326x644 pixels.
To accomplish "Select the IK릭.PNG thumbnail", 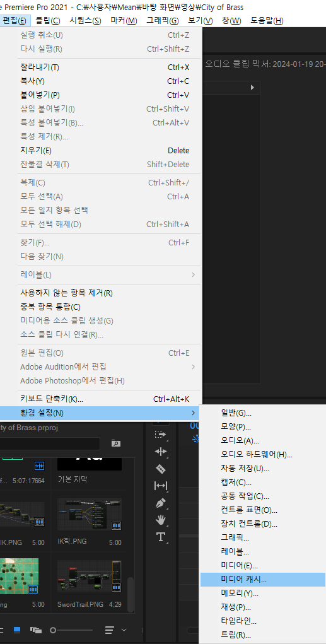I will tap(89, 515).
